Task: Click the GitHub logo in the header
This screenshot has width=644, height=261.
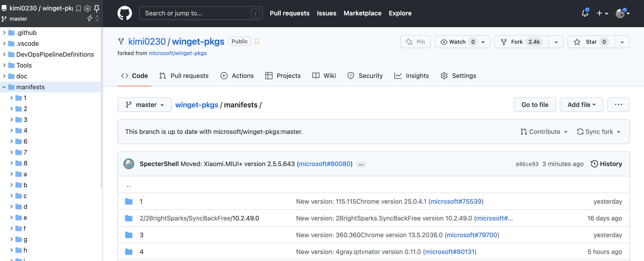Action: point(124,13)
